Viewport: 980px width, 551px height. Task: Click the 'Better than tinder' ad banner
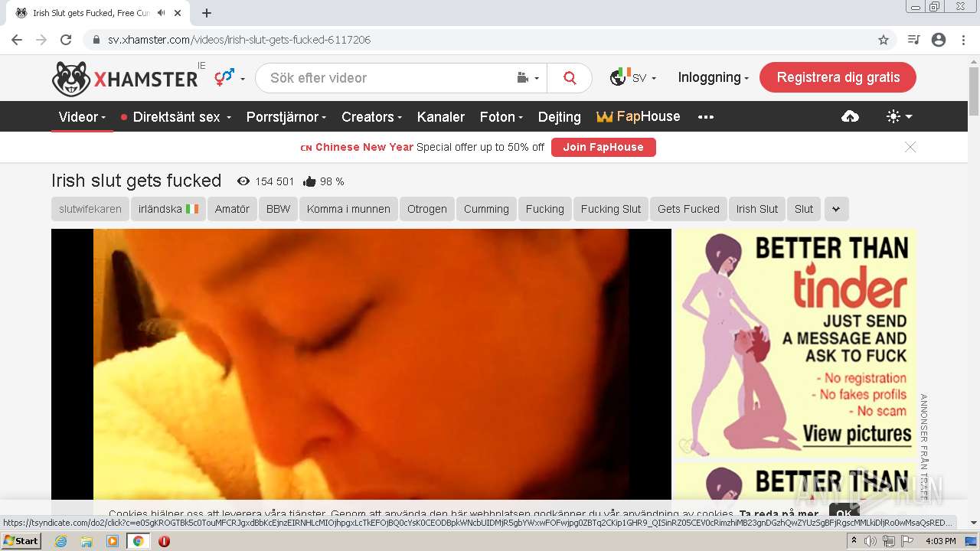coord(795,345)
